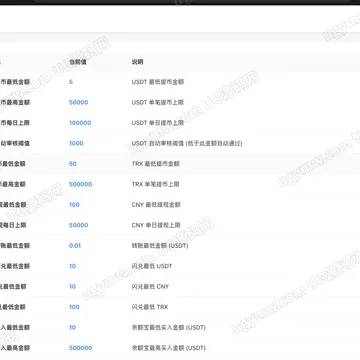The height and width of the screenshot is (360, 360).
Task: Select description 转账最低金额 (USDT)
Action: point(160,246)
